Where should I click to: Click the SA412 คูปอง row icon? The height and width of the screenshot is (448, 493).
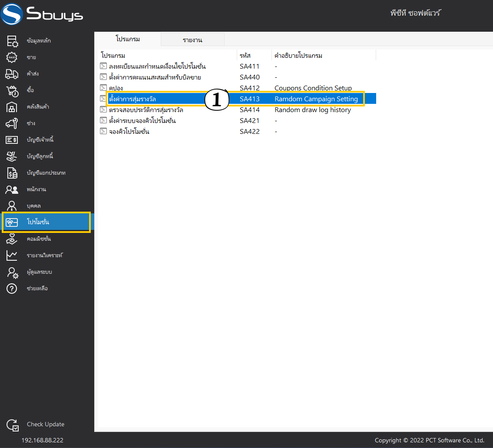pyautogui.click(x=103, y=87)
